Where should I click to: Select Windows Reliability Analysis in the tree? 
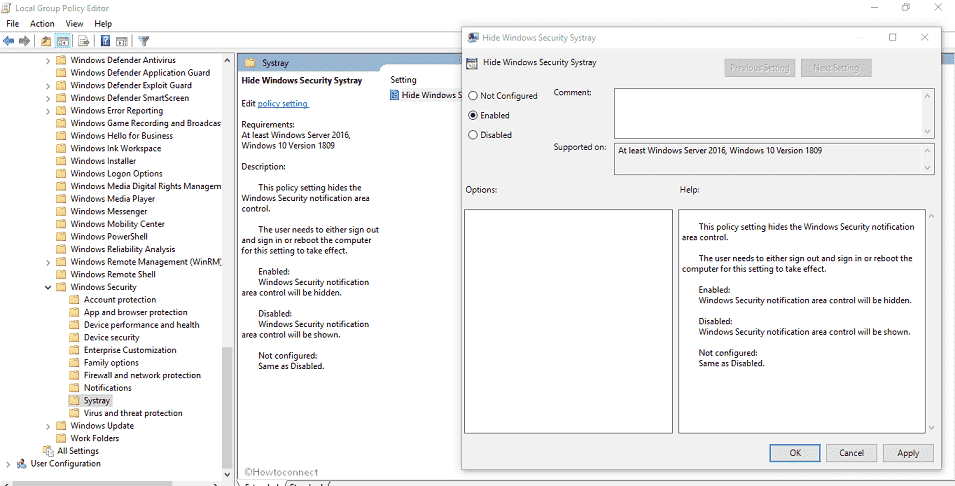coord(122,249)
